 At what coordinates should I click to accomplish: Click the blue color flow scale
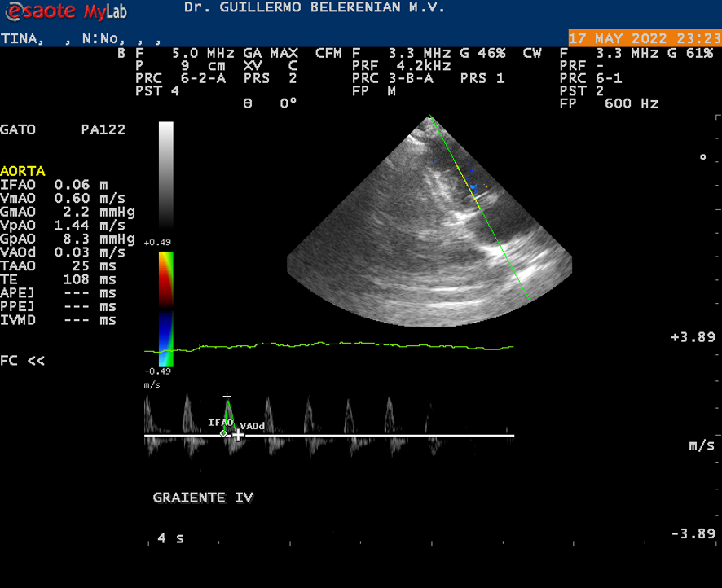click(x=165, y=339)
